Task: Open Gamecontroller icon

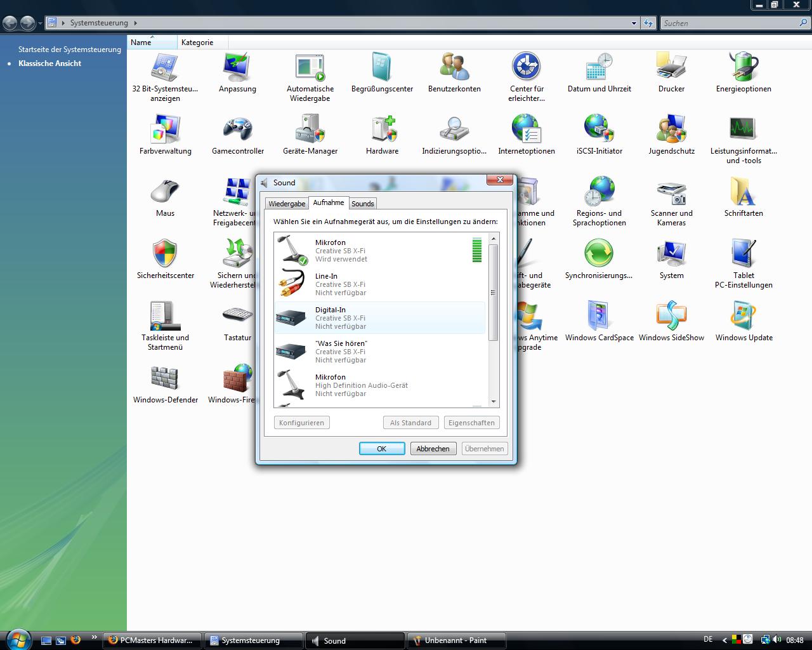Action: [237, 129]
